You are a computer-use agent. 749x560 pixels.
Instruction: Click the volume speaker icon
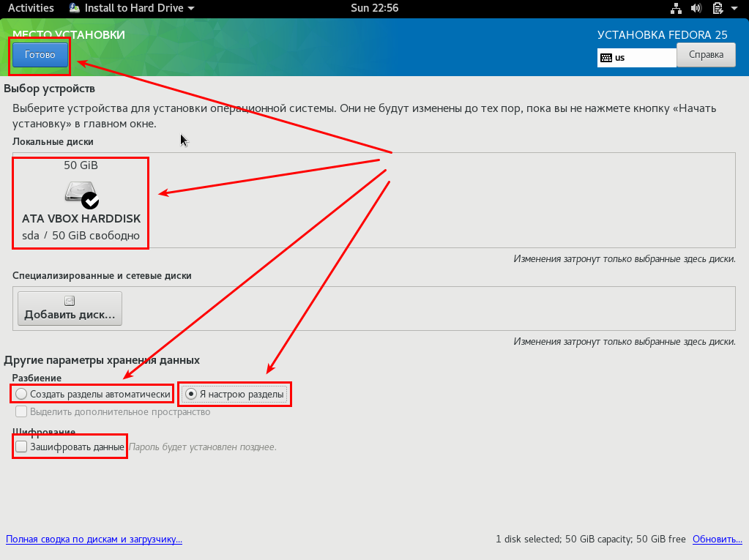pyautogui.click(x=696, y=8)
